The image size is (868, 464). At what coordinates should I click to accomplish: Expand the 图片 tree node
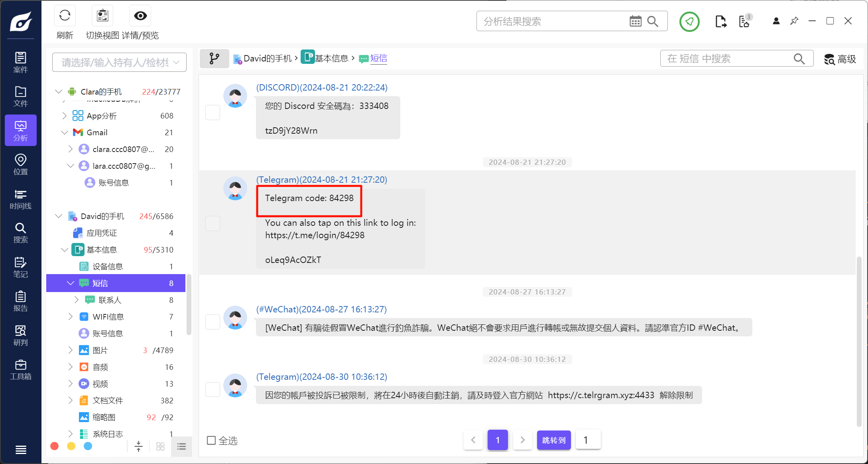pos(70,350)
